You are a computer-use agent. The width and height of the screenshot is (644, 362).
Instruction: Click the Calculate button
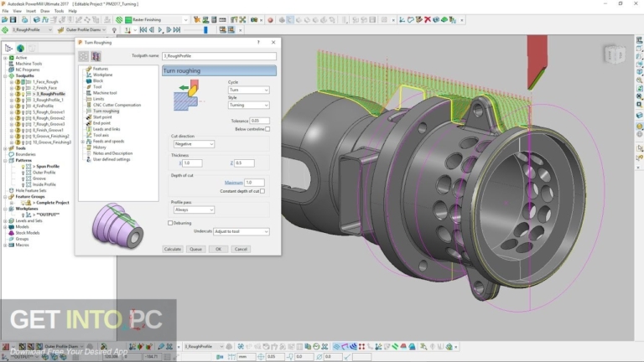pos(173,249)
